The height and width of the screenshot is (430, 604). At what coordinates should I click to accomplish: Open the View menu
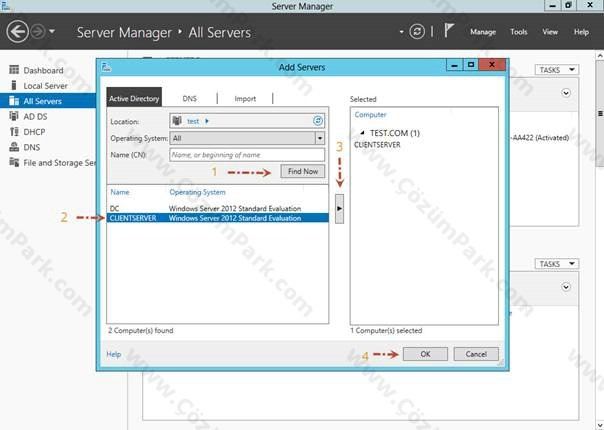(550, 32)
